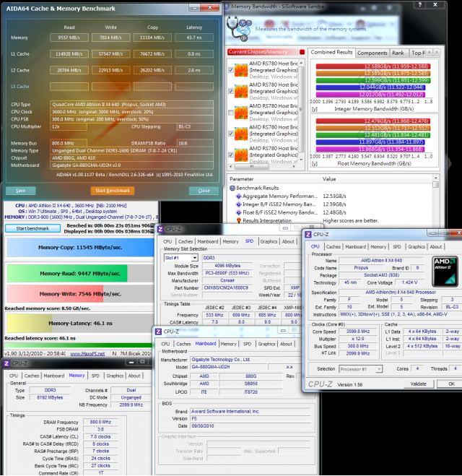Click the Benchmark Results globe icon

tap(232, 188)
